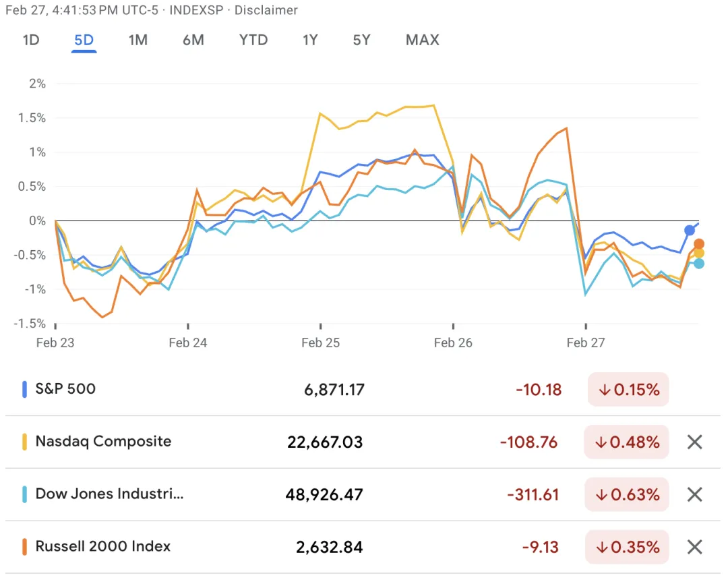Click the Nasdaq yellow endpoint dot
This screenshot has width=728, height=586.
point(699,253)
